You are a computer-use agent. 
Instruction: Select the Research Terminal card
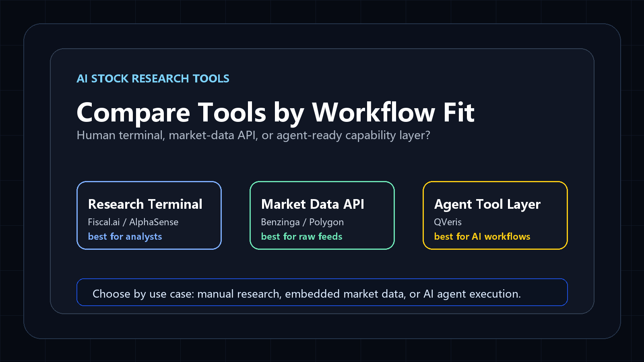pos(149,215)
